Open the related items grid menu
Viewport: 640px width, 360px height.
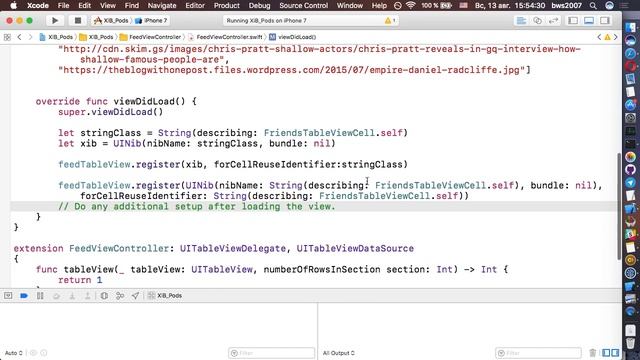pyautogui.click(x=7, y=37)
